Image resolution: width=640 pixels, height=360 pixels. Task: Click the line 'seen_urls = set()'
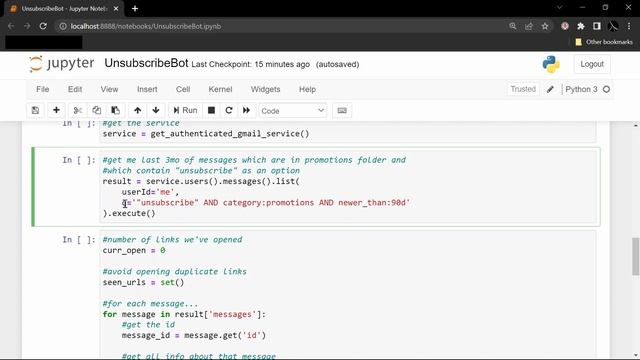[x=143, y=282]
